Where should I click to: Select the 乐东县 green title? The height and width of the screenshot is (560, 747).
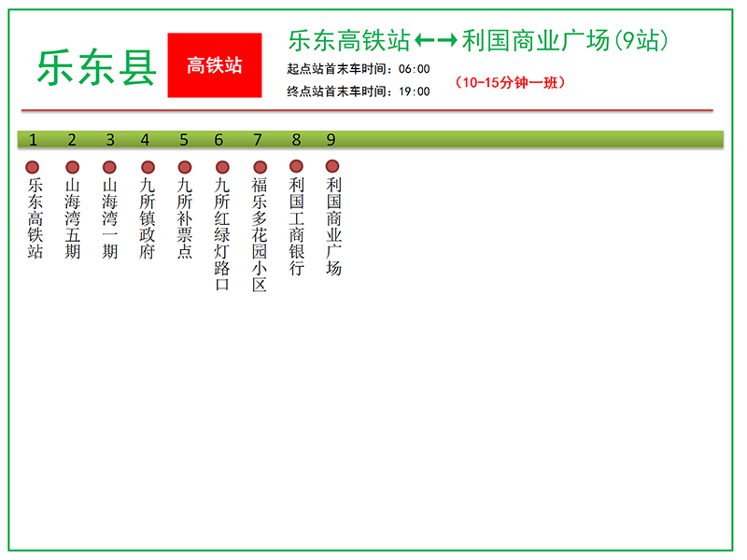(97, 67)
